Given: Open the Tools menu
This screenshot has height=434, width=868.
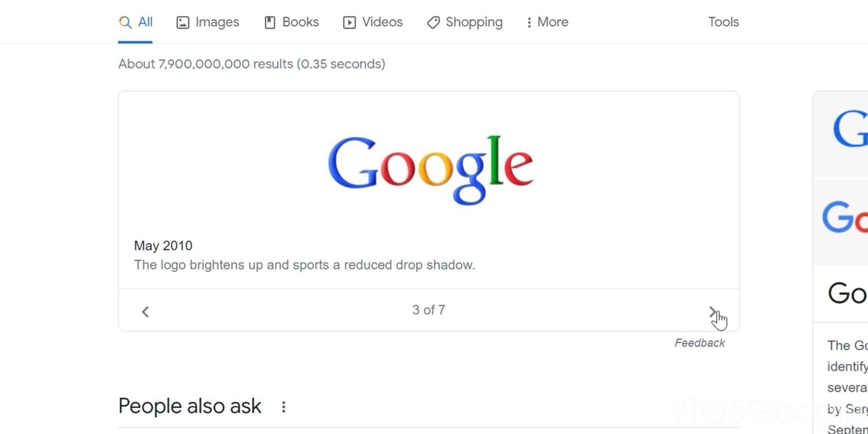Looking at the screenshot, I should pyautogui.click(x=723, y=22).
